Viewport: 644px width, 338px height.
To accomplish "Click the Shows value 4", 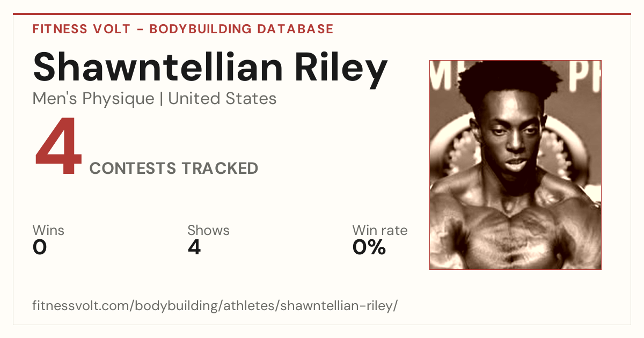I will pyautogui.click(x=194, y=247).
